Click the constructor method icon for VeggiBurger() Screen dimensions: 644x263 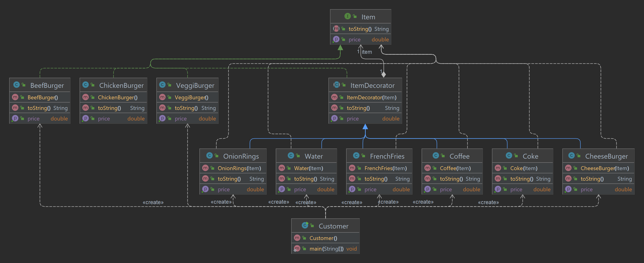tap(162, 97)
